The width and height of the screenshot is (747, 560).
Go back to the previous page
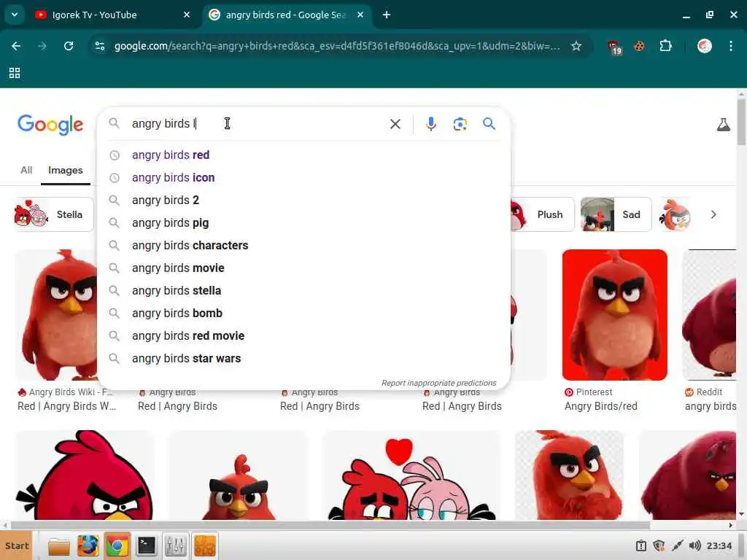pos(16,46)
